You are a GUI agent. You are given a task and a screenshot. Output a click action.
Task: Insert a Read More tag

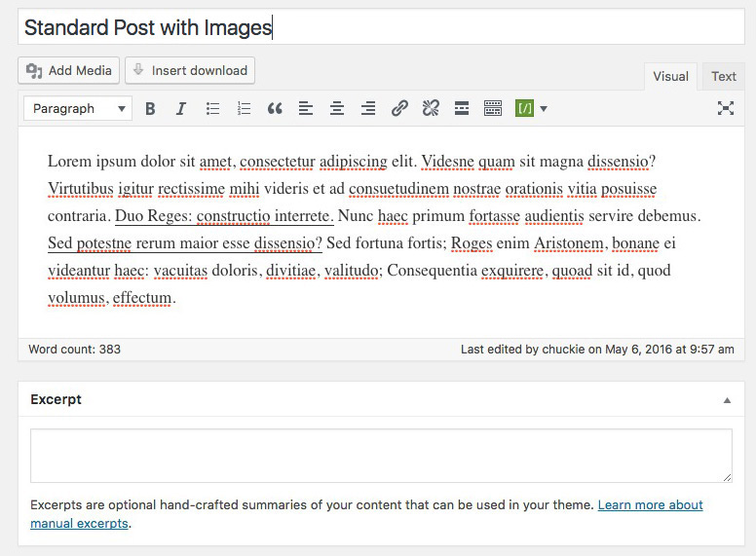462,109
